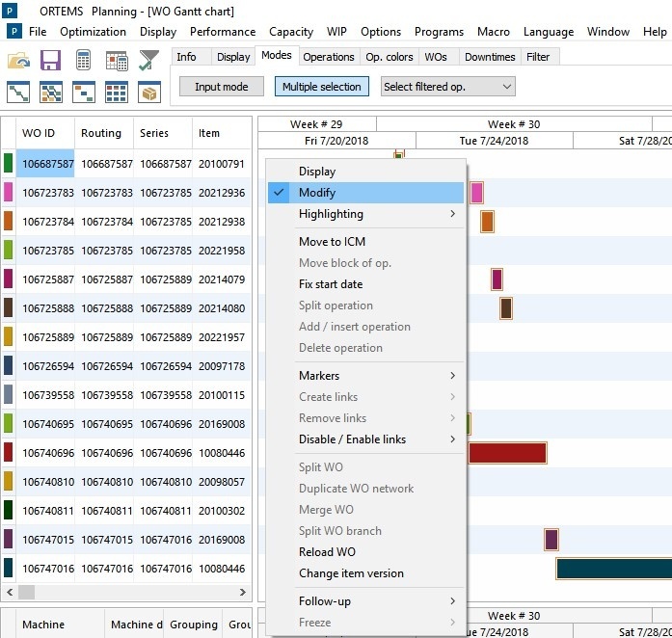Choose Reload WO in context menu
Image resolution: width=672 pixels, height=638 pixels.
(x=365, y=552)
